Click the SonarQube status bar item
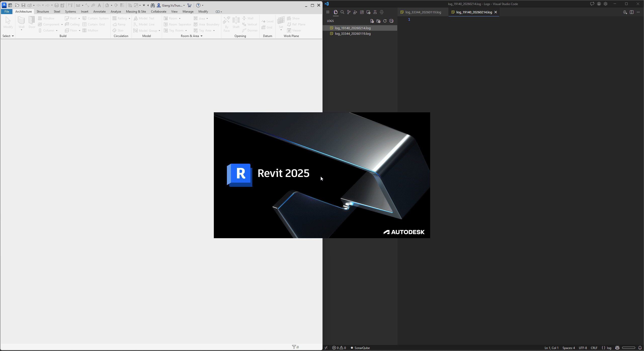Screen dimensions: 644x351 360,348
